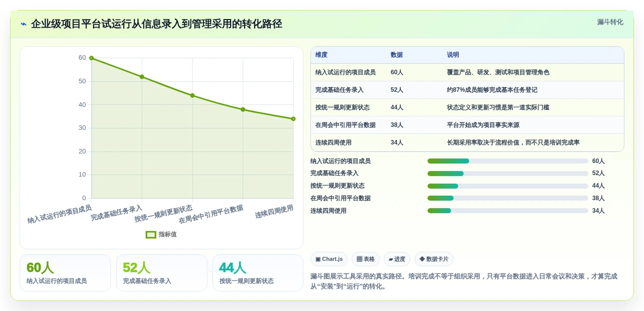The image size is (644, 311).
Task: Click the 完成基础任务录入 progress bar
Action: pyautogui.click(x=508, y=174)
